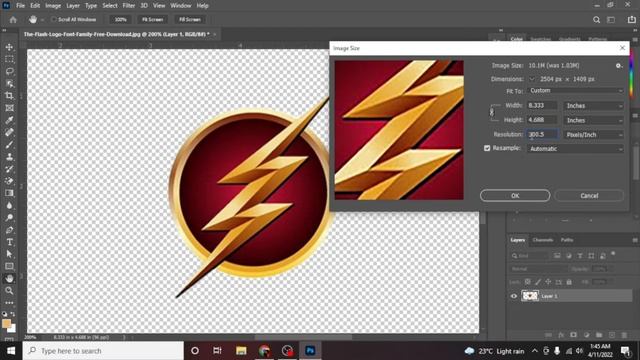This screenshot has width=640, height=360.
Task: Hide Layer 1 with eye icon
Action: (x=514, y=296)
